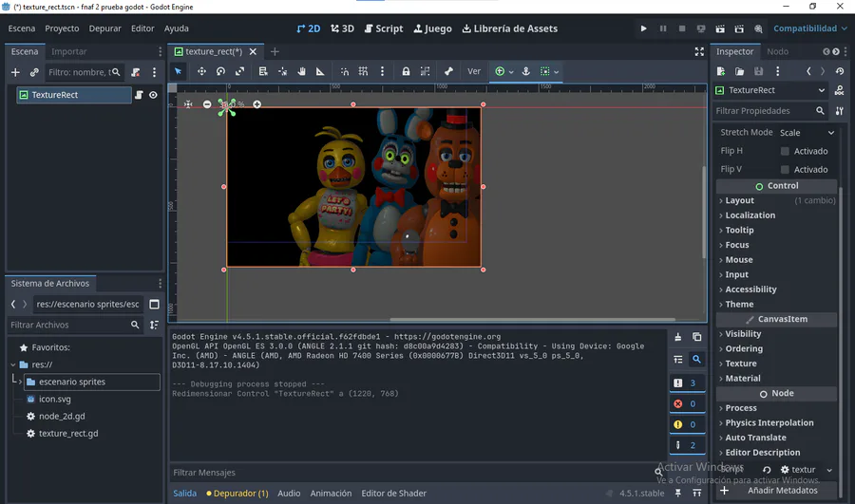855x504 pixels.
Task: Click the Pause running project button
Action: pos(662,28)
